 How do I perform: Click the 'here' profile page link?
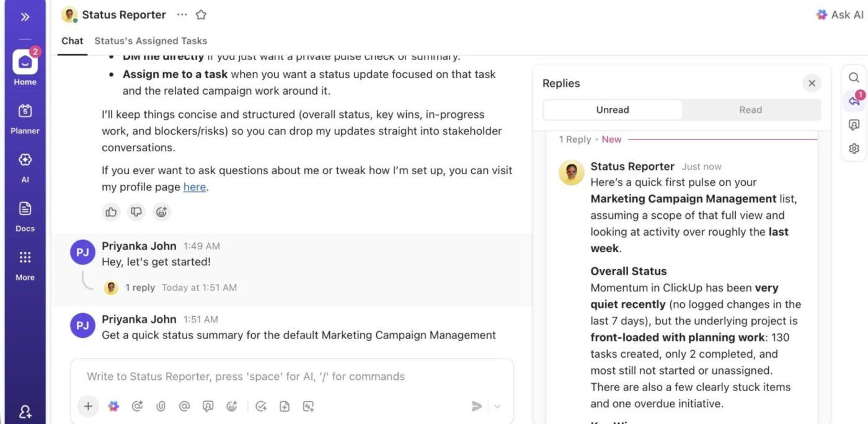coord(194,186)
